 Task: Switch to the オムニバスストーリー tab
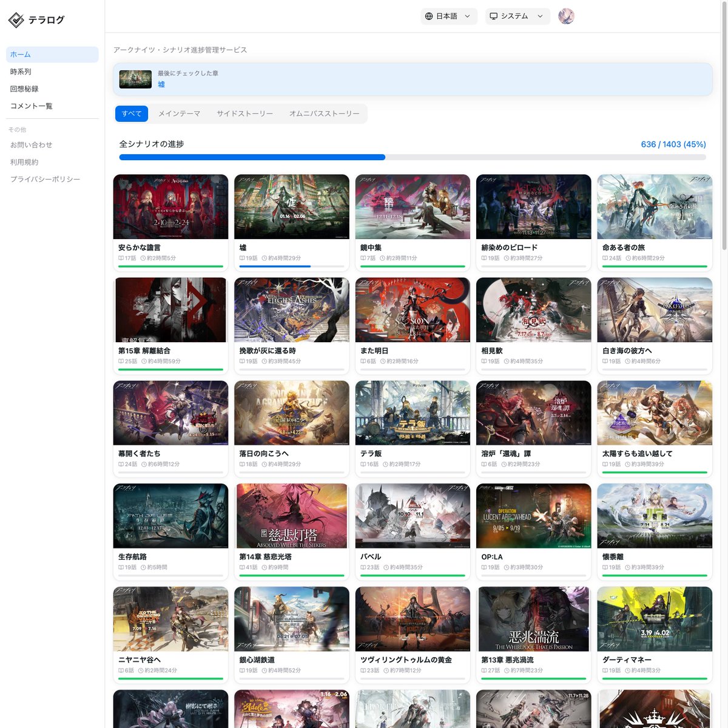point(324,113)
